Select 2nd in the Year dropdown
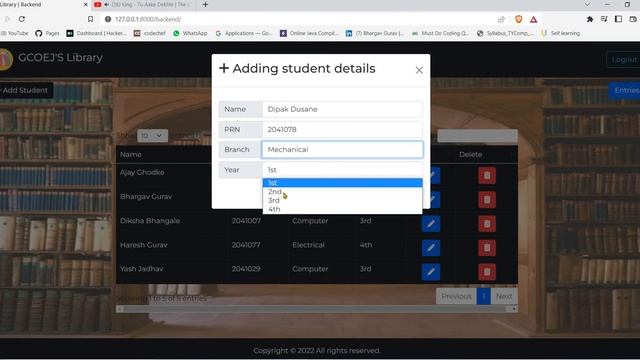This screenshot has width=640, height=360. [x=342, y=191]
